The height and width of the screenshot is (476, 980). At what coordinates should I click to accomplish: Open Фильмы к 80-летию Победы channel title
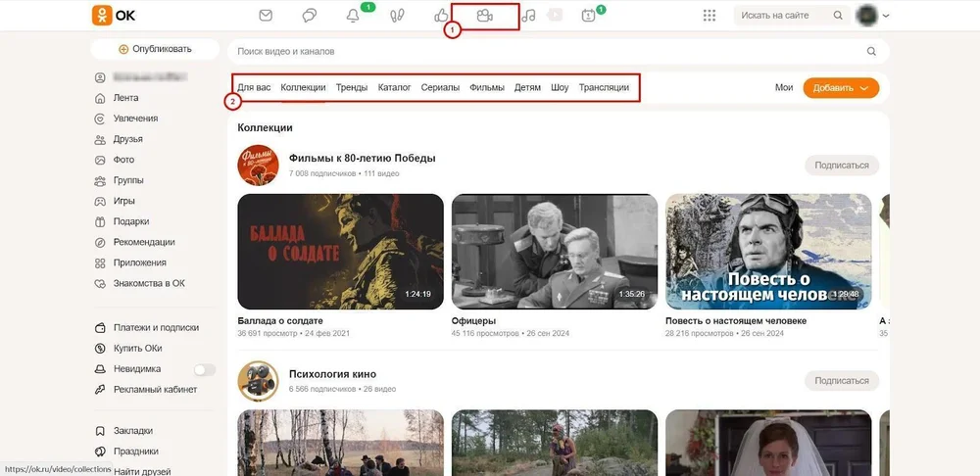[x=362, y=158]
